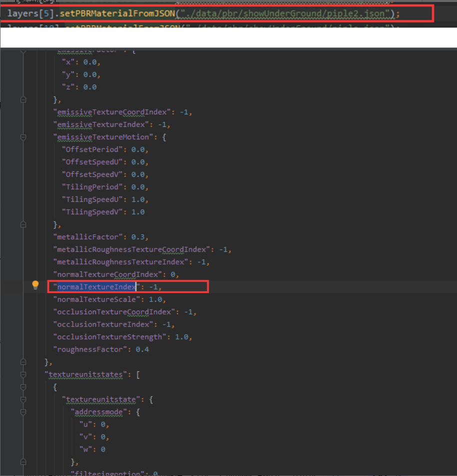Click fold-end marker after the "z": 0.0 line
The height and width of the screenshot is (476, 457).
pos(23,99)
